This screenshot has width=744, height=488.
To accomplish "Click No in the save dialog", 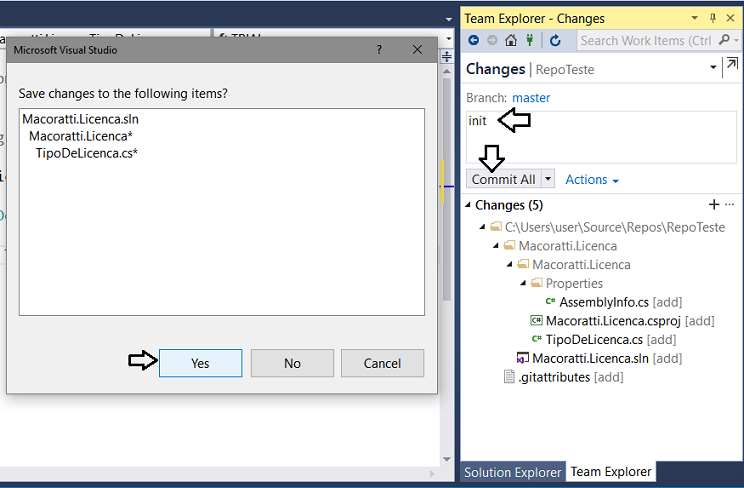I will (292, 363).
